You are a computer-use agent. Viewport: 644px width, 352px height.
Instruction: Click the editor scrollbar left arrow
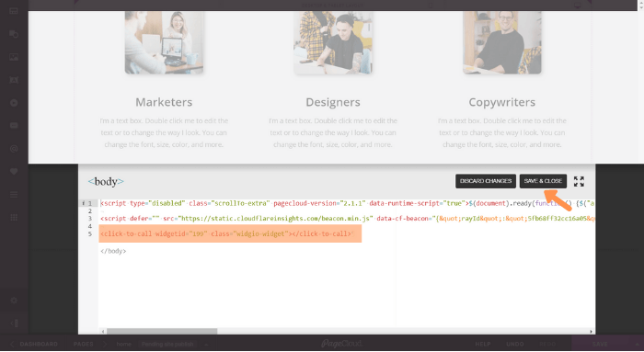tap(103, 331)
